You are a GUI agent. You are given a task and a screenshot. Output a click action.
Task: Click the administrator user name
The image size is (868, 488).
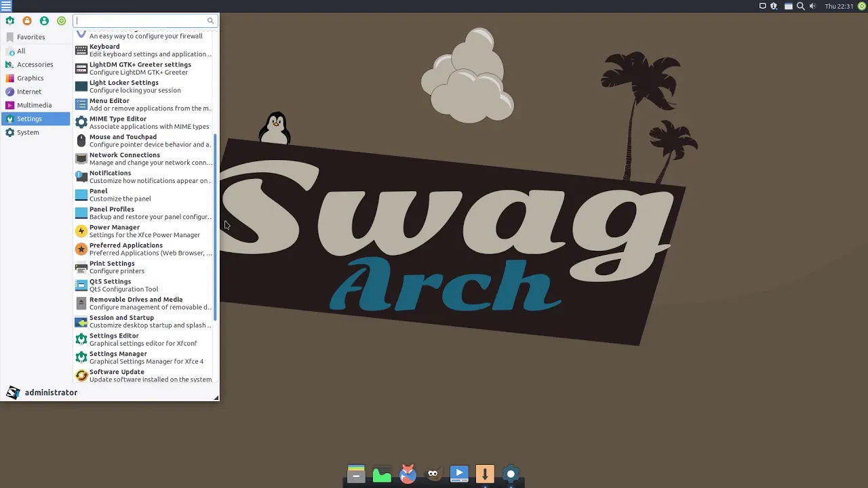(51, 392)
